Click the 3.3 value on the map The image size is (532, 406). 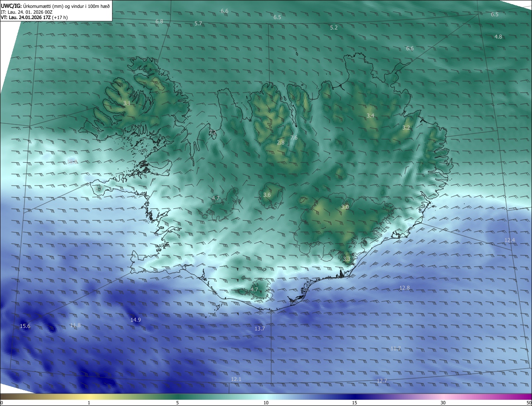click(347, 259)
